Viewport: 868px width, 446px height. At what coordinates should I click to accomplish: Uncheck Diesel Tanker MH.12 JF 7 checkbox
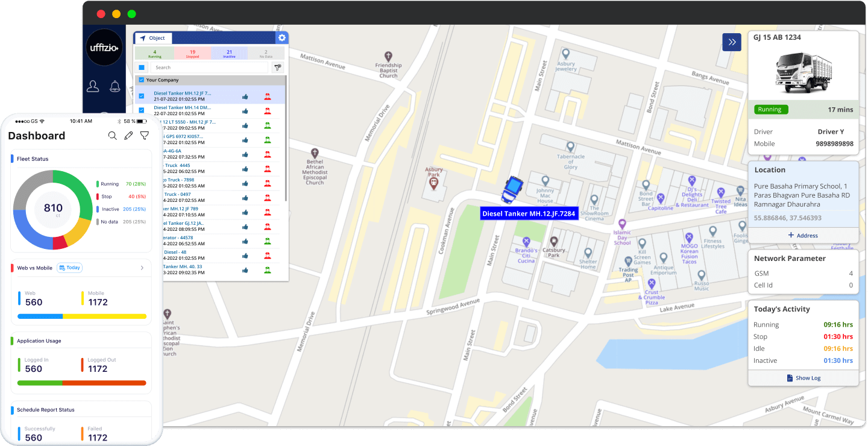pos(142,96)
